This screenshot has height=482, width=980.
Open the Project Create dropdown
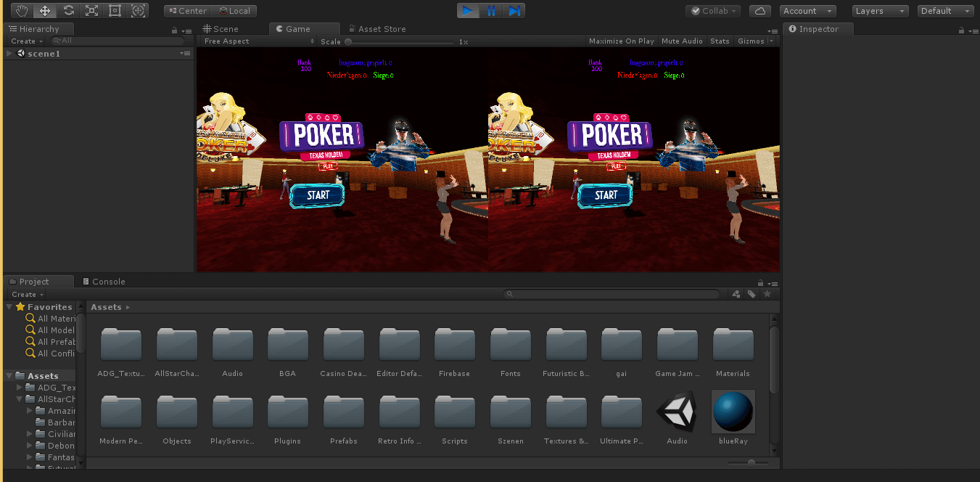point(27,294)
